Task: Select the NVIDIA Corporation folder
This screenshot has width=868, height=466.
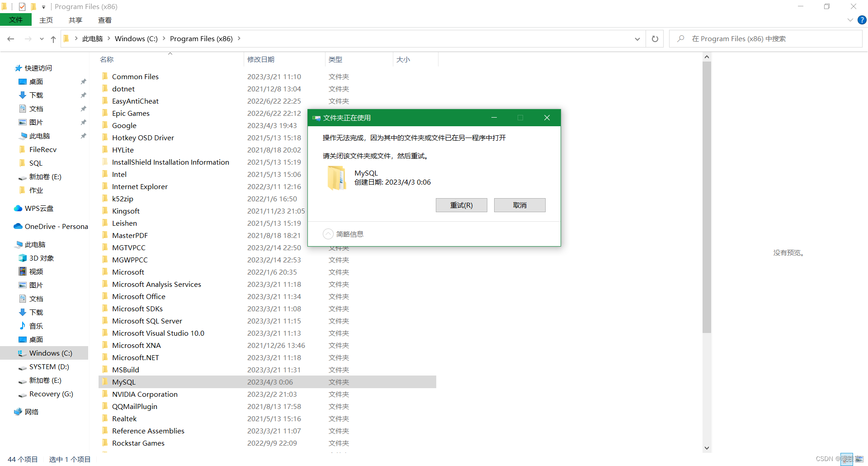Action: (x=267, y=394)
